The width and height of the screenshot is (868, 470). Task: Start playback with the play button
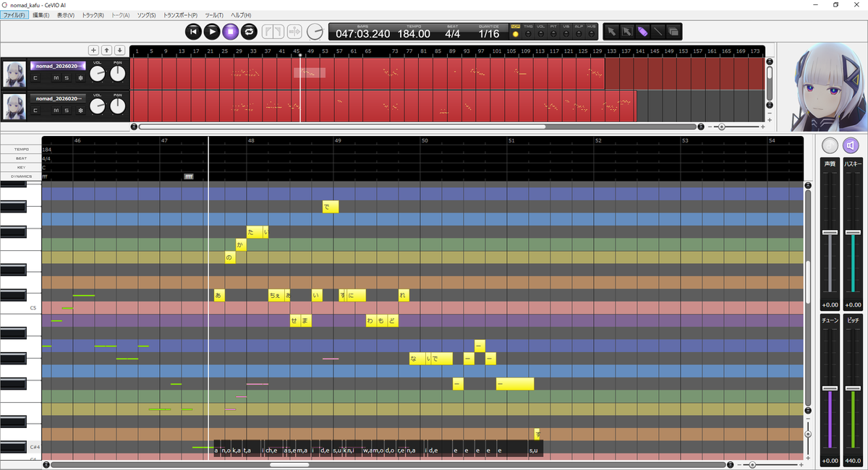(x=212, y=31)
